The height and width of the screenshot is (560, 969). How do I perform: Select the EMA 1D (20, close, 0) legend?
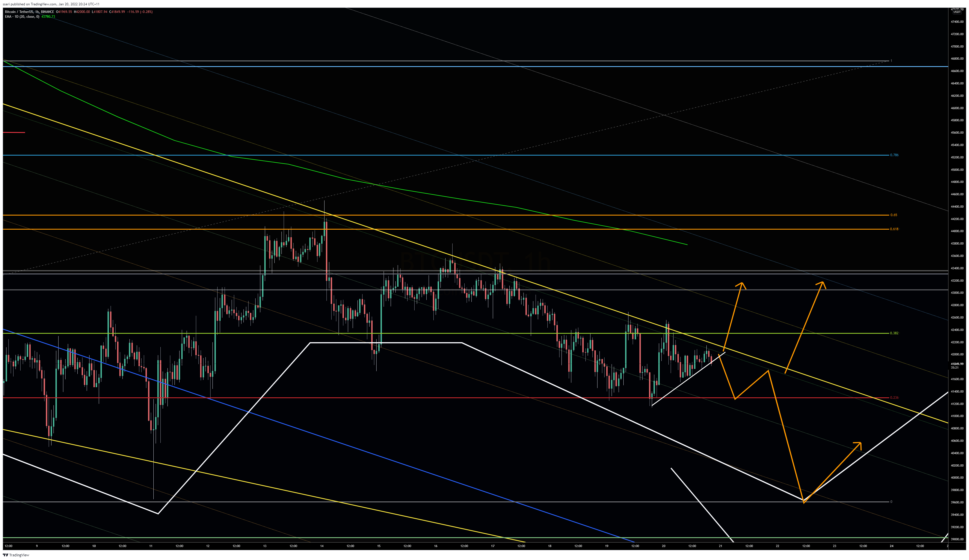[x=22, y=17]
